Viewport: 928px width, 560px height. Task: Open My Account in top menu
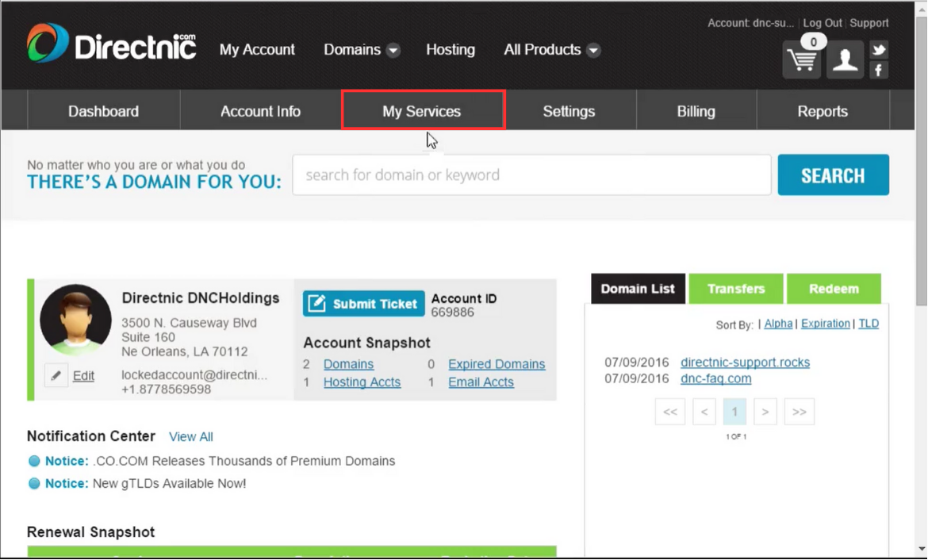point(257,50)
